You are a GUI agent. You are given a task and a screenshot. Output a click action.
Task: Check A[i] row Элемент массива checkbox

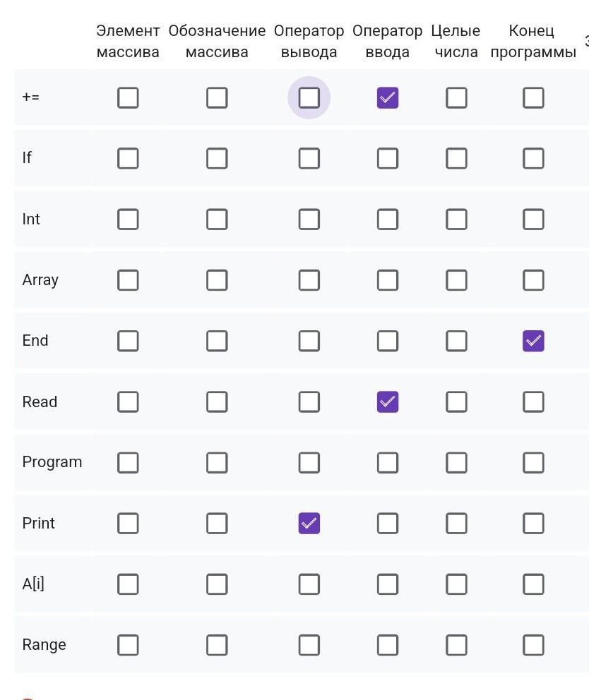click(128, 584)
